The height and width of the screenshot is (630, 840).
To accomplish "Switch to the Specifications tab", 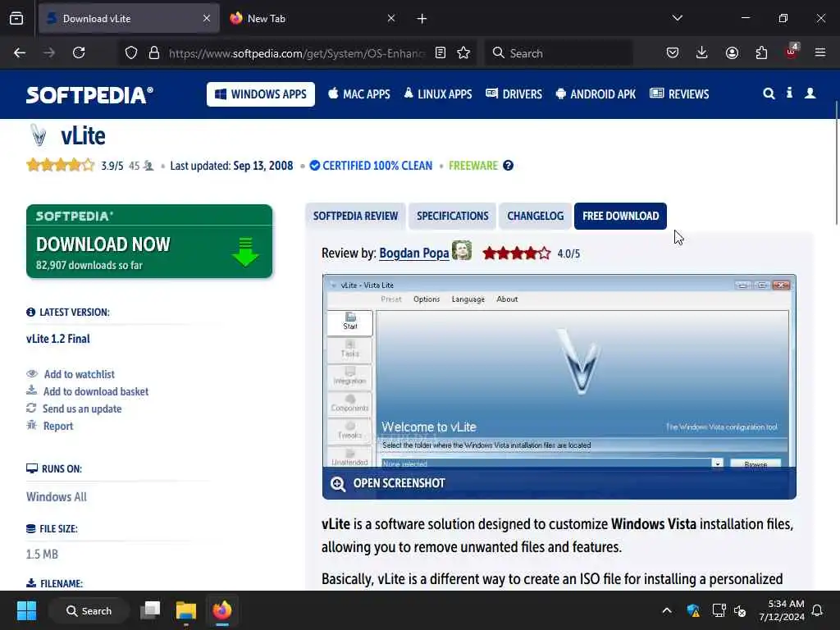I will tap(452, 216).
